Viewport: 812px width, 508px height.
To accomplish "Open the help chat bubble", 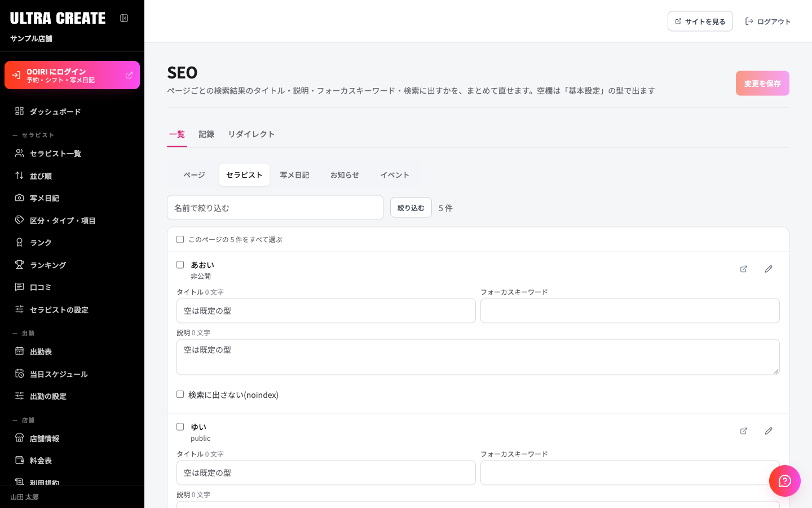I will 785,481.
